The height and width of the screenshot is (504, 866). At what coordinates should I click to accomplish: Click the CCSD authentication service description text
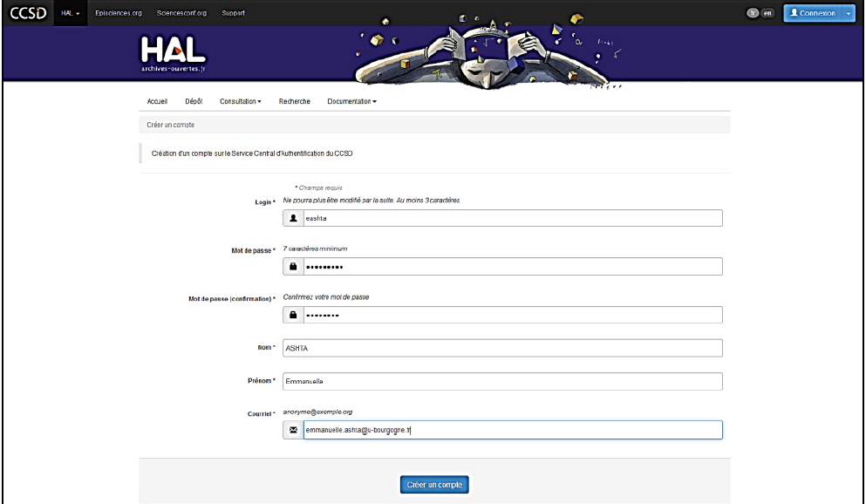[x=252, y=153]
